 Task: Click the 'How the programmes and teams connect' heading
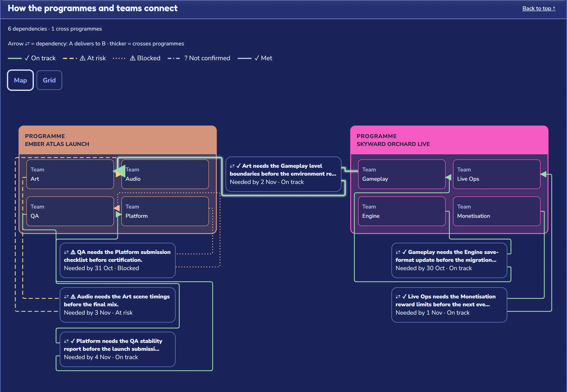[x=93, y=8]
